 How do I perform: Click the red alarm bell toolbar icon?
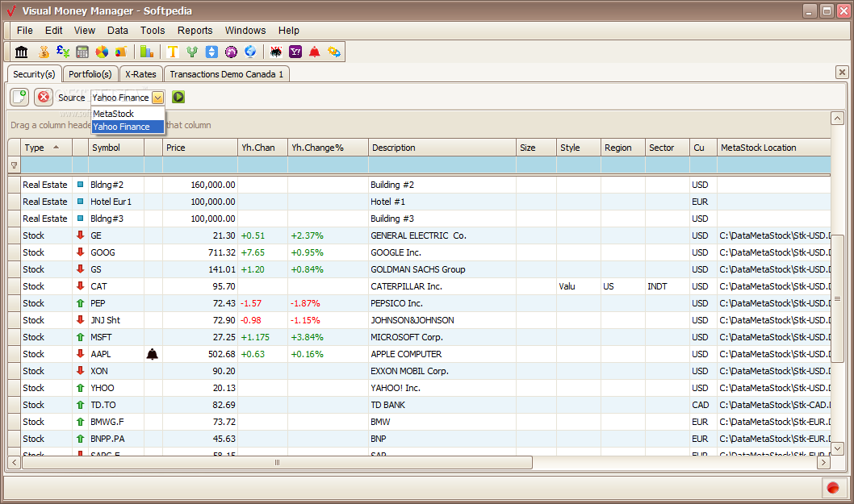[x=314, y=52]
